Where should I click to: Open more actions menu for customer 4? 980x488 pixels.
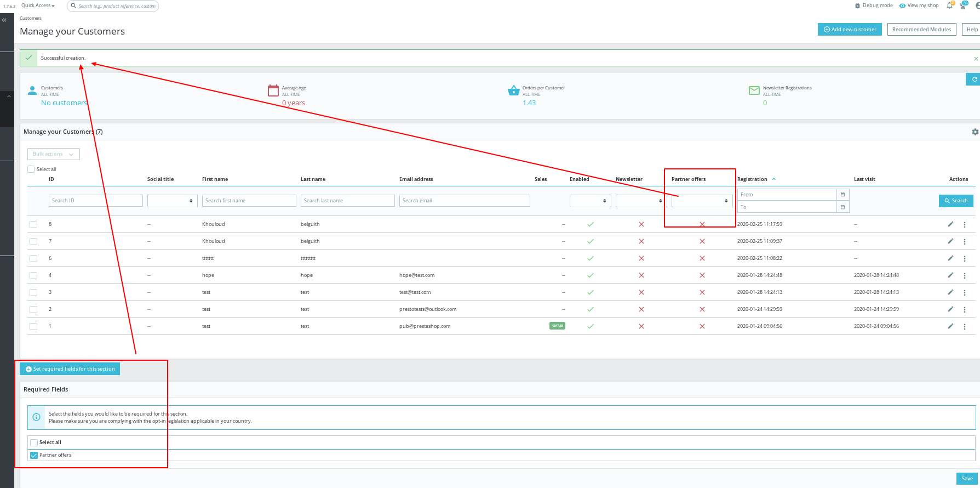point(965,276)
